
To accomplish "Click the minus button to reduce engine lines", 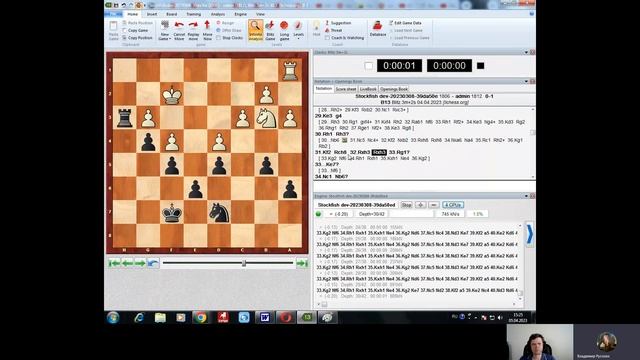I will click(x=434, y=205).
